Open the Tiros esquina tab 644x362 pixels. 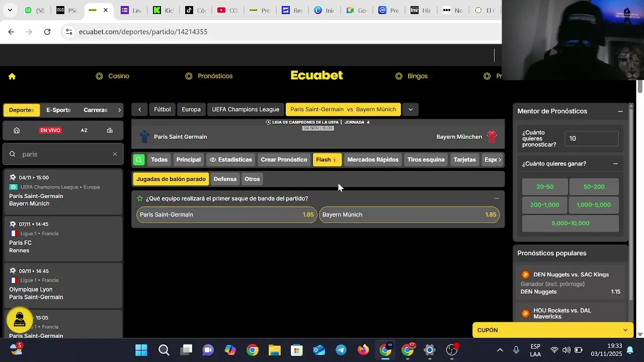[x=426, y=160]
